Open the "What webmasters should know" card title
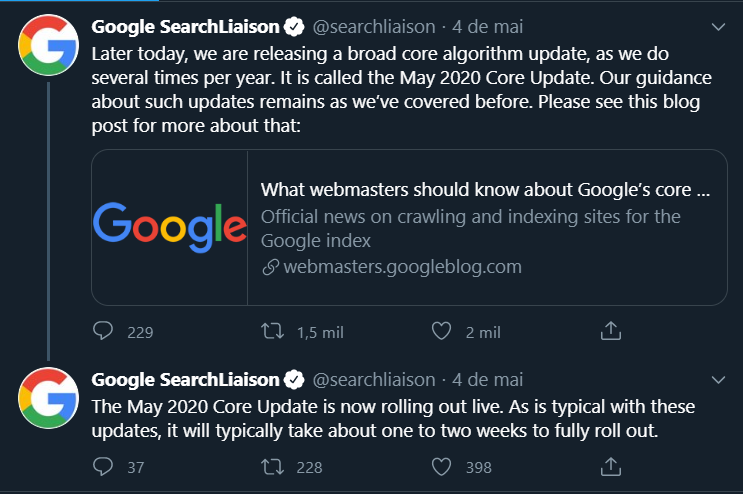 485,190
